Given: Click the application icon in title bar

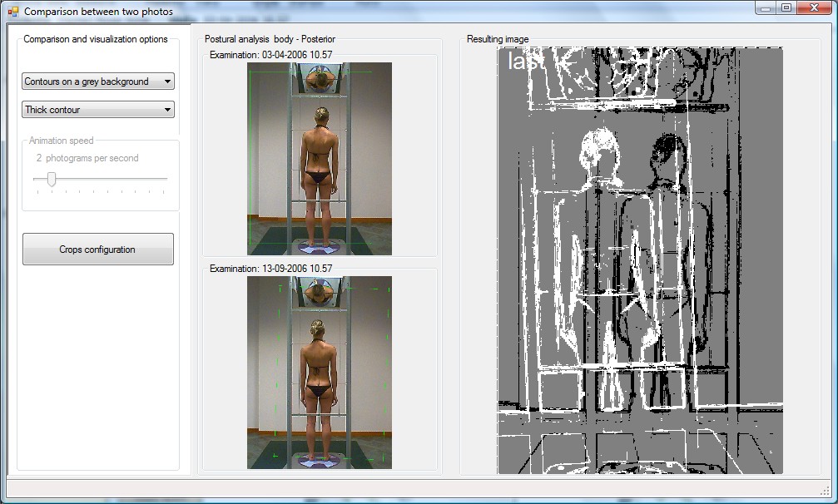Looking at the screenshot, I should pos(12,11).
